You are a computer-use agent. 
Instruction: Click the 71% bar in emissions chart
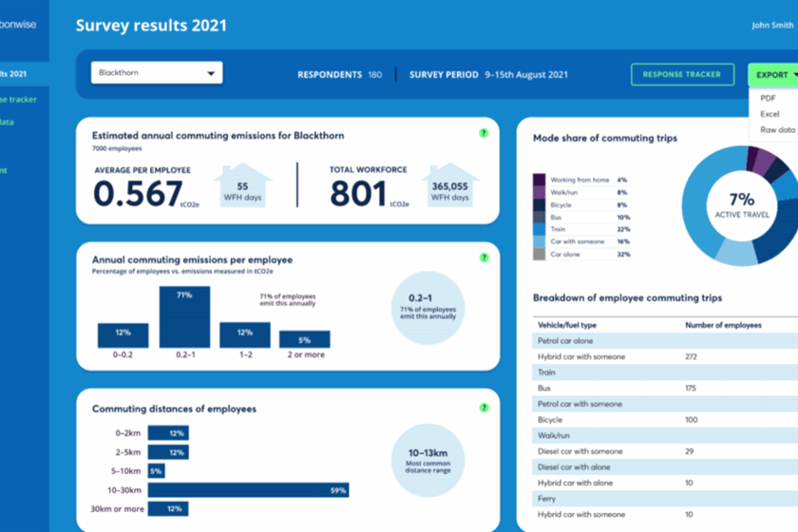click(x=184, y=316)
